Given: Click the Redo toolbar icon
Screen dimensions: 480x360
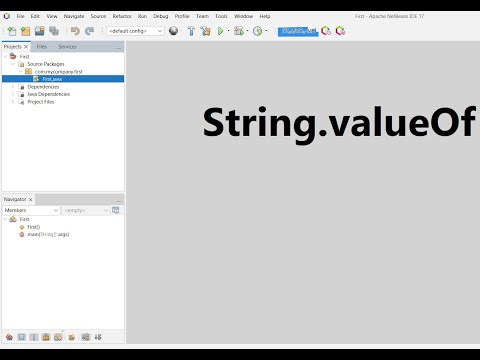Looking at the screenshot, I should (89, 31).
